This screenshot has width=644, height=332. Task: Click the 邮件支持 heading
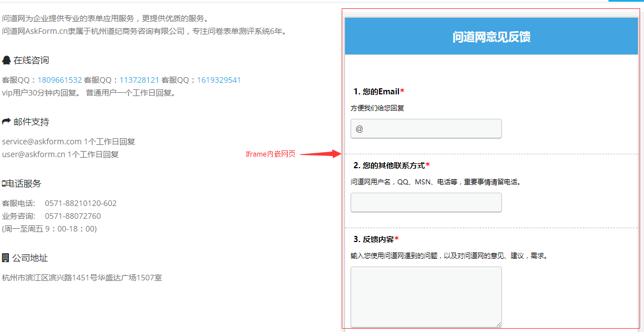[x=31, y=122]
